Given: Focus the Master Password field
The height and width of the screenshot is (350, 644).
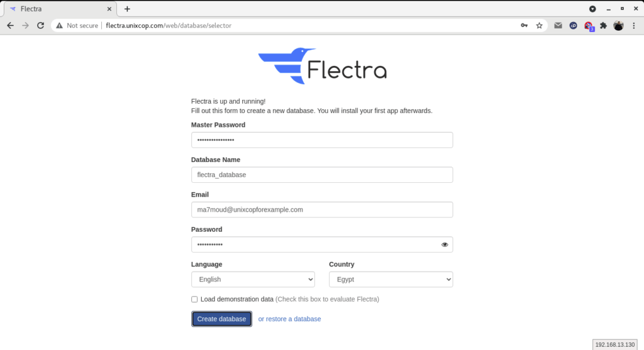Looking at the screenshot, I should pyautogui.click(x=322, y=140).
